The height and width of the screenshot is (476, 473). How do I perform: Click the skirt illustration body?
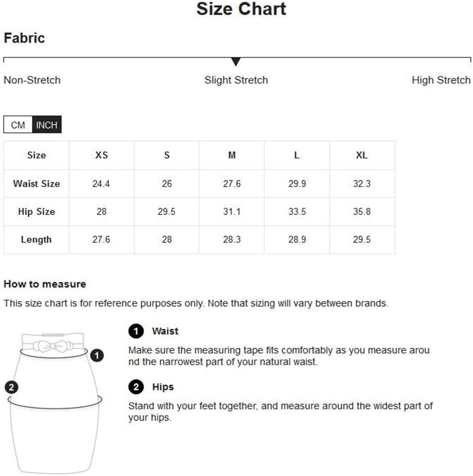click(x=54, y=404)
